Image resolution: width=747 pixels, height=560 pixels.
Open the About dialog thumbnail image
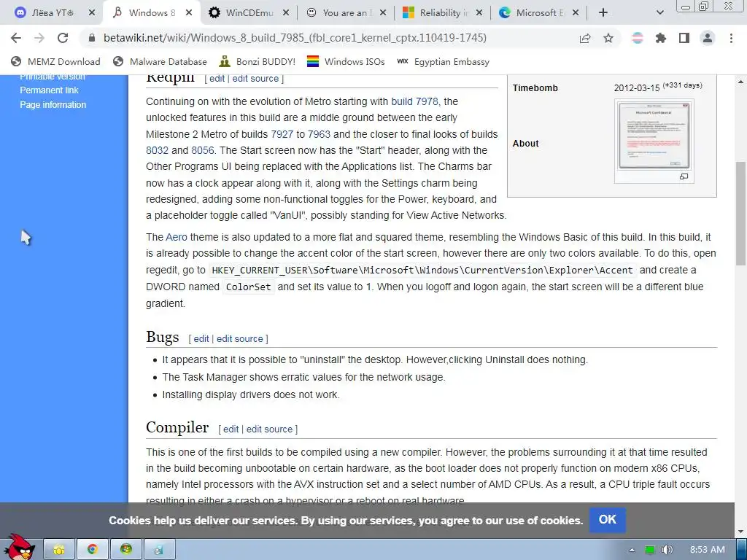click(x=654, y=136)
